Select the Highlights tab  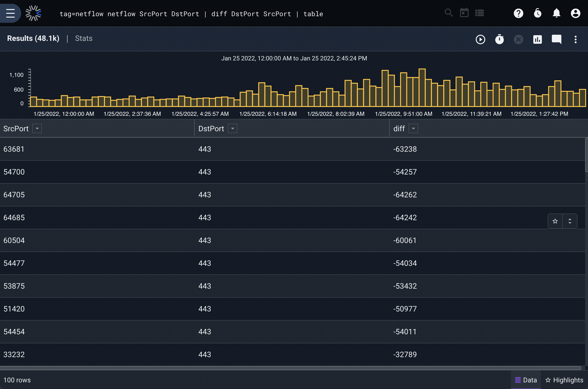pos(564,380)
